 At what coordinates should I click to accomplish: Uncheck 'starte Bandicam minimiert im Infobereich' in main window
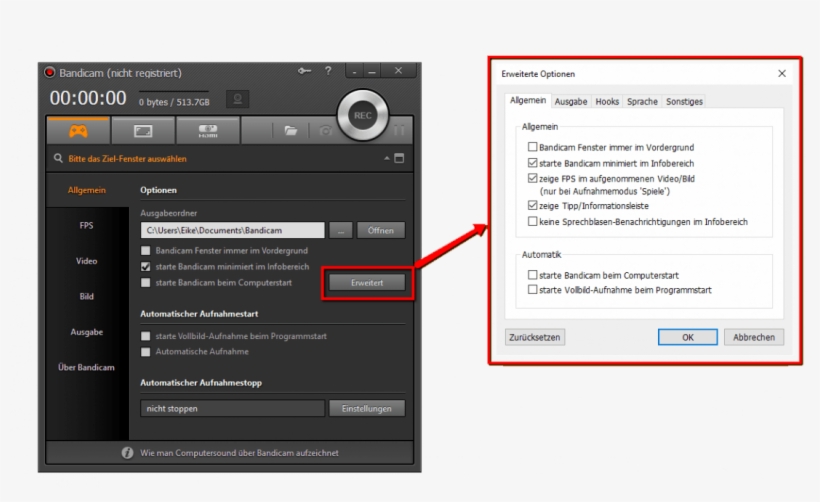click(x=146, y=267)
